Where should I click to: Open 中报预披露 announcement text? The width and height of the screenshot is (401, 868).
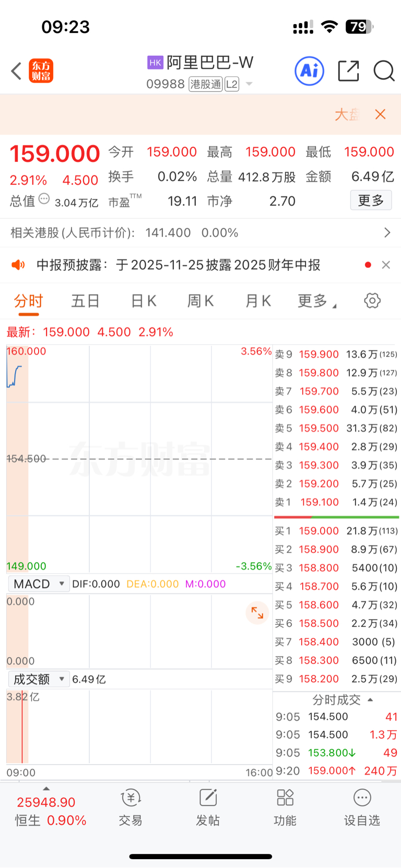point(178,265)
